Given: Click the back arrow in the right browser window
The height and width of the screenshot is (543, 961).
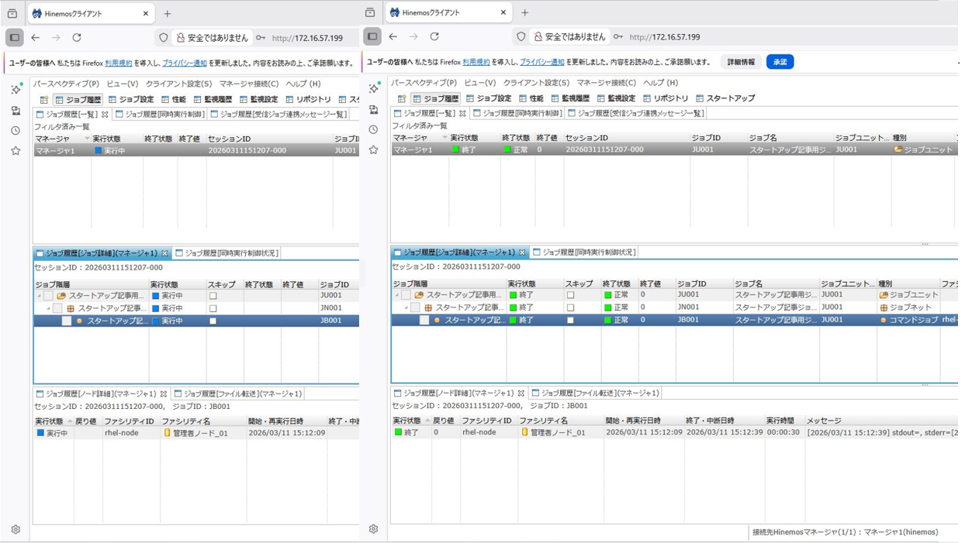Looking at the screenshot, I should click(393, 37).
